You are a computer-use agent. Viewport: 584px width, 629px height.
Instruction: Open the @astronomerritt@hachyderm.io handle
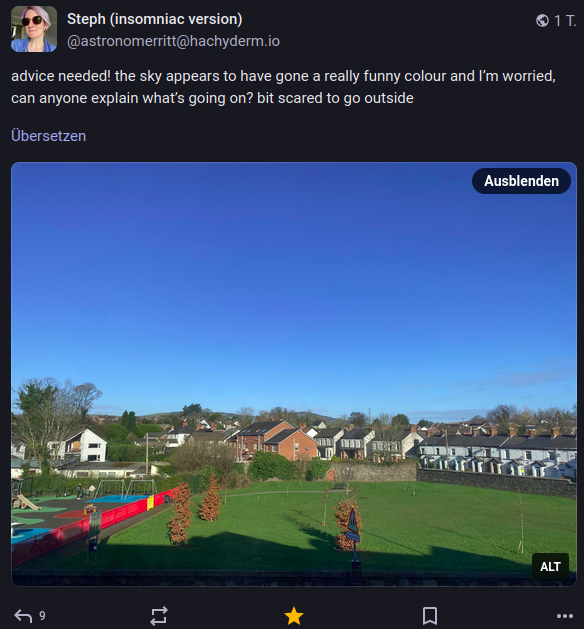point(173,41)
